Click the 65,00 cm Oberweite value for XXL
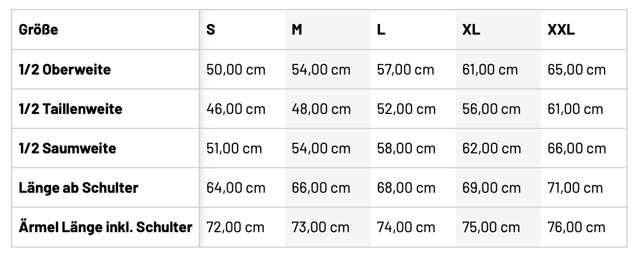 pyautogui.click(x=577, y=69)
